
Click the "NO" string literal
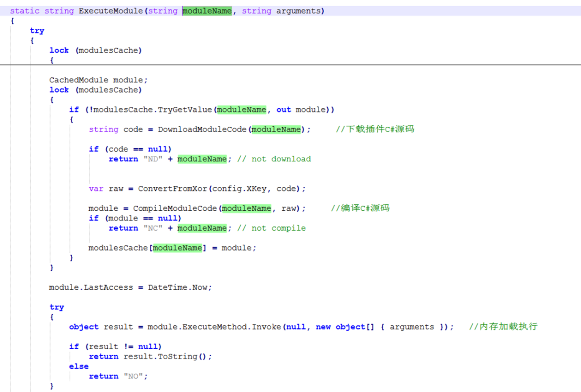[x=133, y=377]
